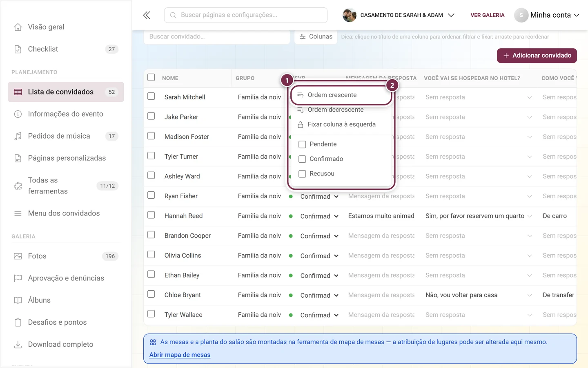Select Fixar coluna à esquerda option
Screen dimensions: 588x368
[341, 125]
